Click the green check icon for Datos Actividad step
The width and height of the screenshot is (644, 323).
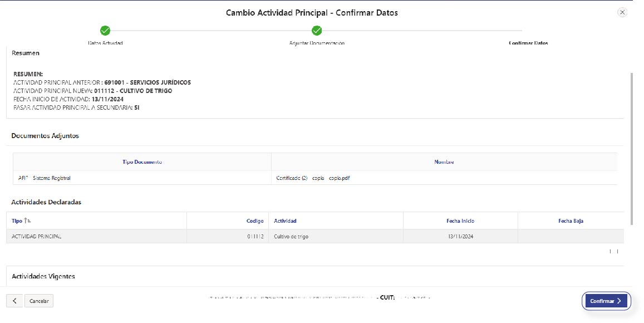105,31
